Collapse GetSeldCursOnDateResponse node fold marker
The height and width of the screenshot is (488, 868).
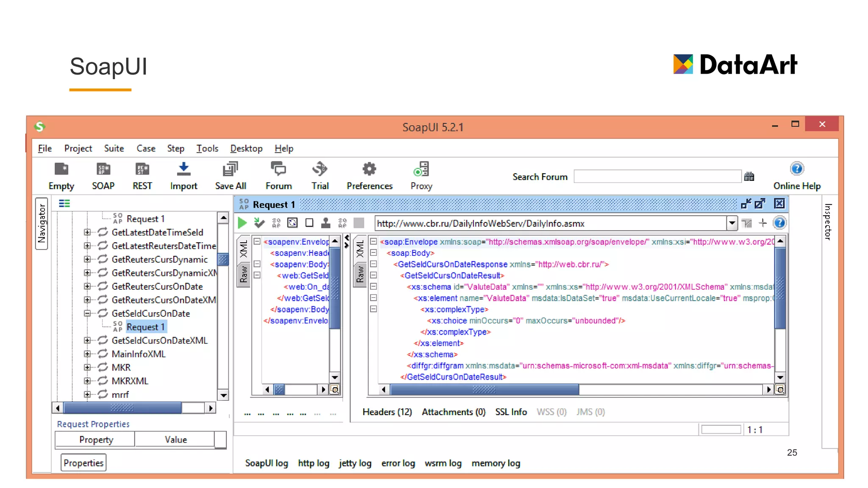pyautogui.click(x=373, y=264)
